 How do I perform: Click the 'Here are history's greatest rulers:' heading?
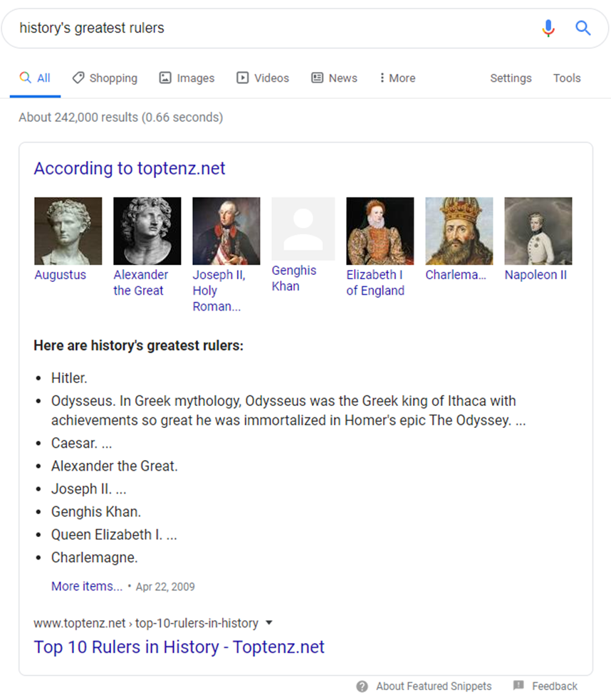point(138,345)
